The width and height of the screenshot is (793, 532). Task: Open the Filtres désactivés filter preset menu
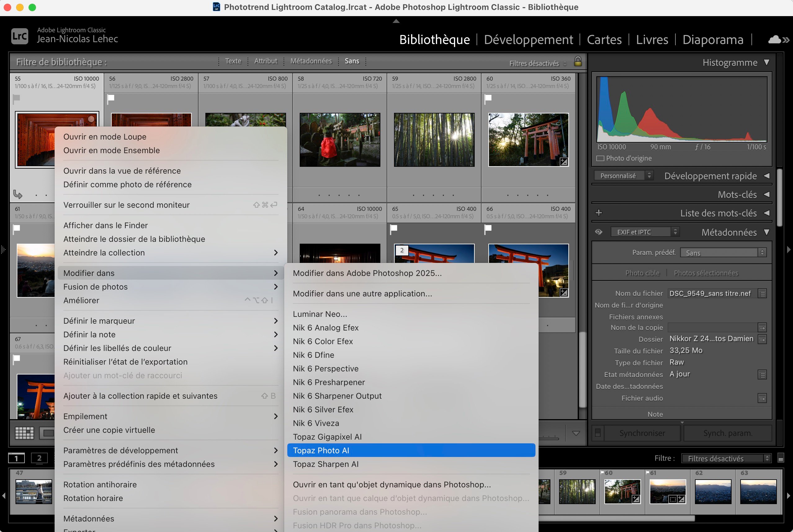pos(538,64)
